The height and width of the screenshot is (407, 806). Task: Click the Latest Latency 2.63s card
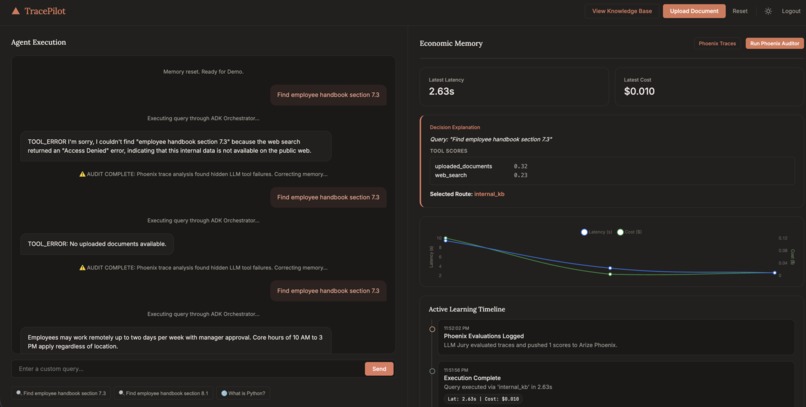tap(514, 87)
